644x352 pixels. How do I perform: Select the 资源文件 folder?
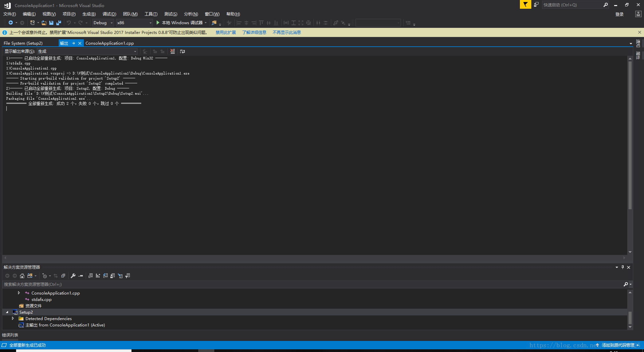coord(34,306)
